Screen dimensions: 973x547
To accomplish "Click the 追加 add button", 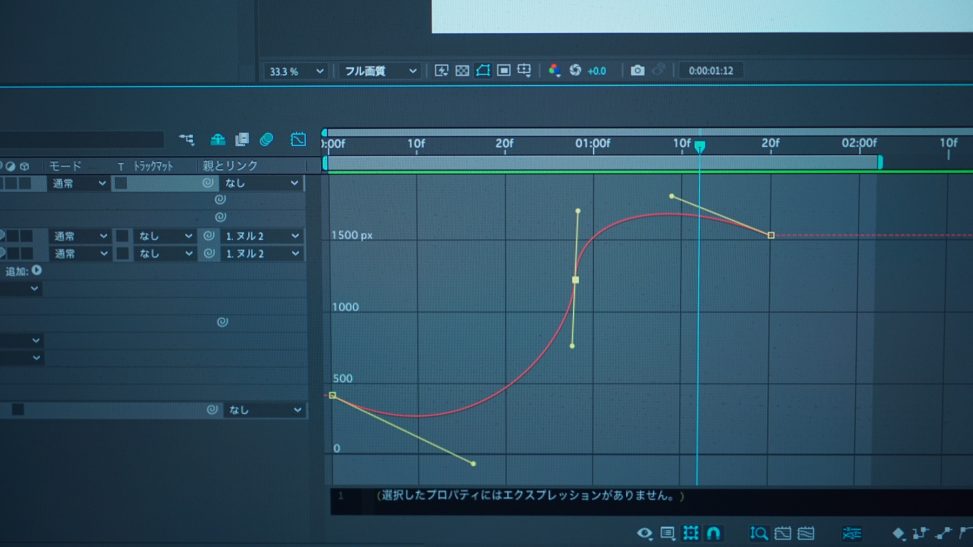I will pos(36,270).
